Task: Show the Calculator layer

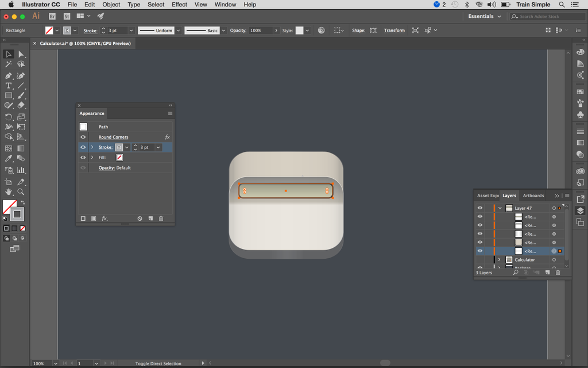Action: 480,259
